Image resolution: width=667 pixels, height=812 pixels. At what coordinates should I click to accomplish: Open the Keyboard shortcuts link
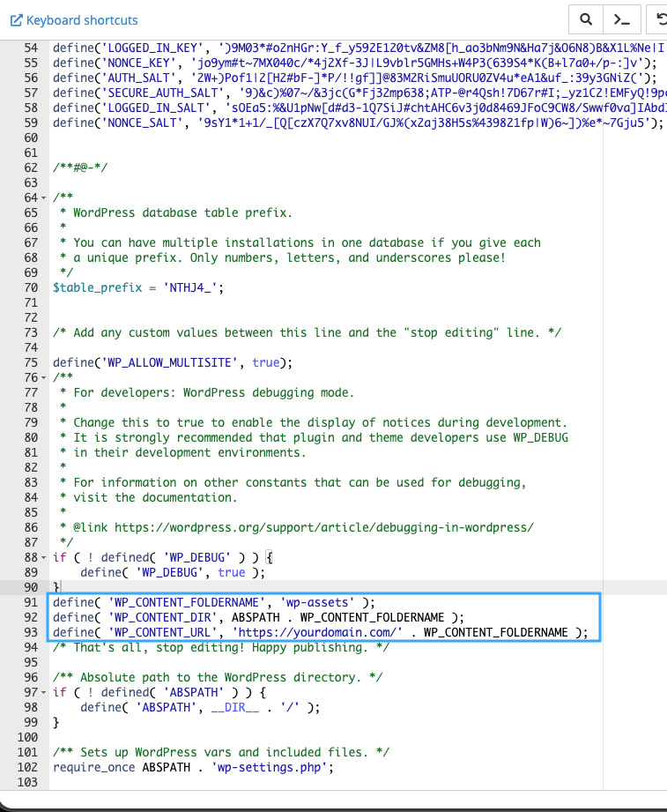click(x=82, y=19)
